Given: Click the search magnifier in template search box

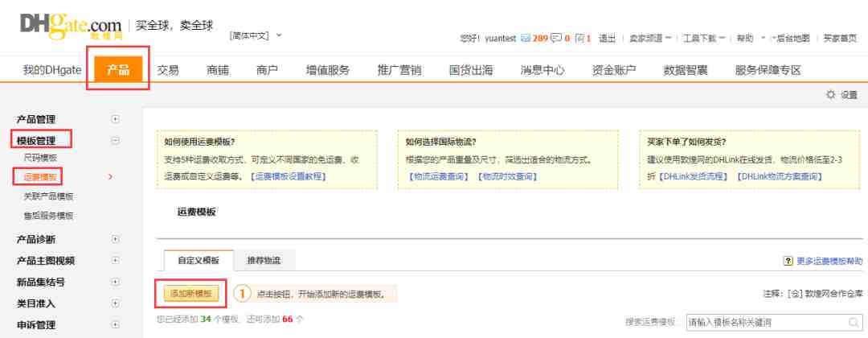Looking at the screenshot, I should 854,322.
